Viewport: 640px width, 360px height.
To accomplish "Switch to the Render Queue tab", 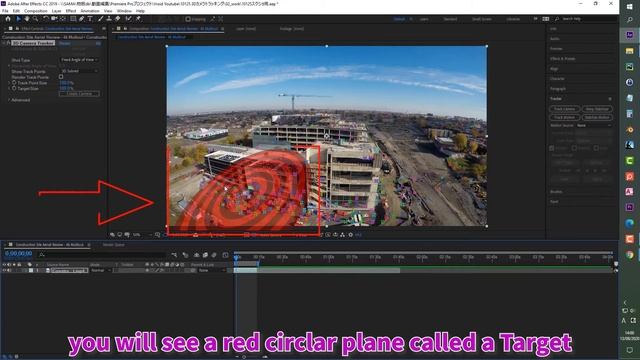I will (x=113, y=245).
